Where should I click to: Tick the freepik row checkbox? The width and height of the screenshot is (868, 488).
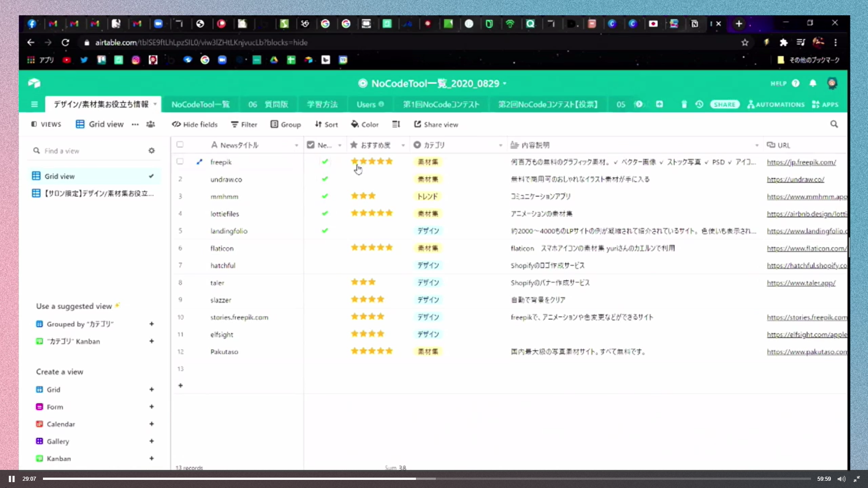click(180, 161)
